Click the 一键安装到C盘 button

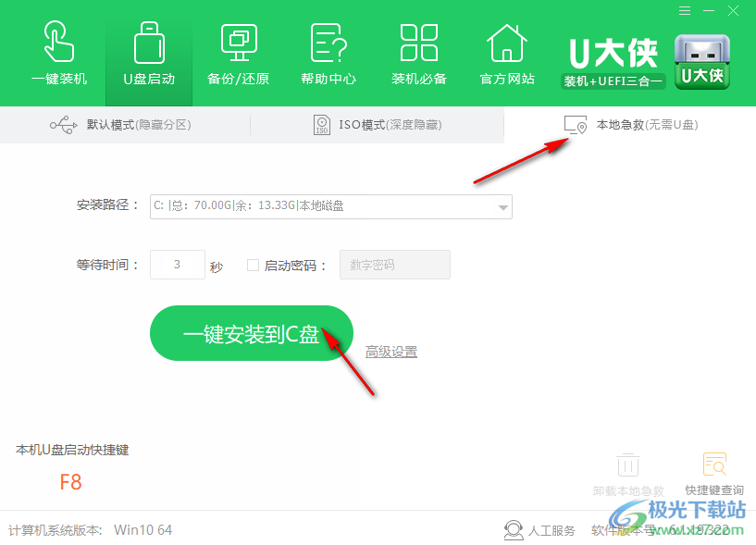[x=252, y=333]
